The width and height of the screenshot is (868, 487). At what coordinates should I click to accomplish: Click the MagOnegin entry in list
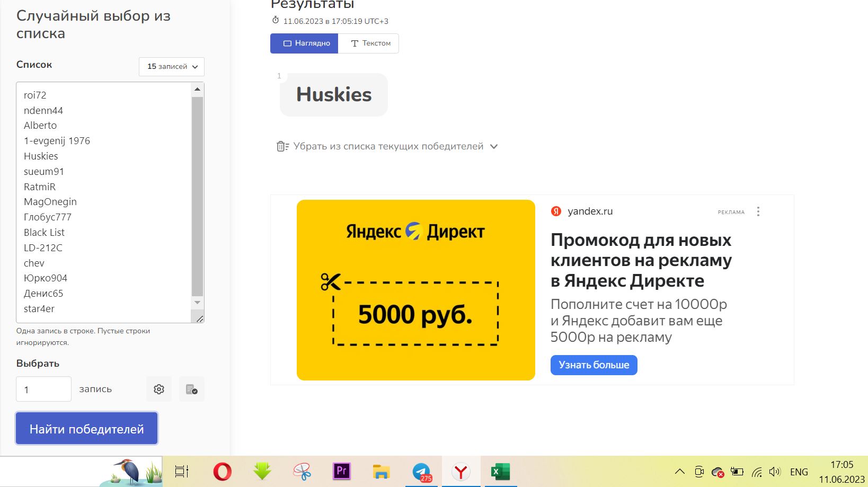click(50, 202)
